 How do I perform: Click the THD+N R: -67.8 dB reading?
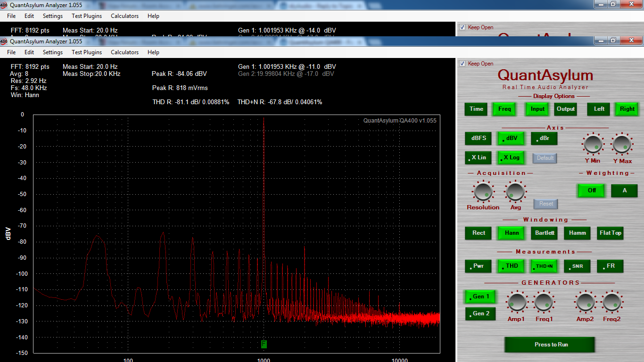point(280,102)
